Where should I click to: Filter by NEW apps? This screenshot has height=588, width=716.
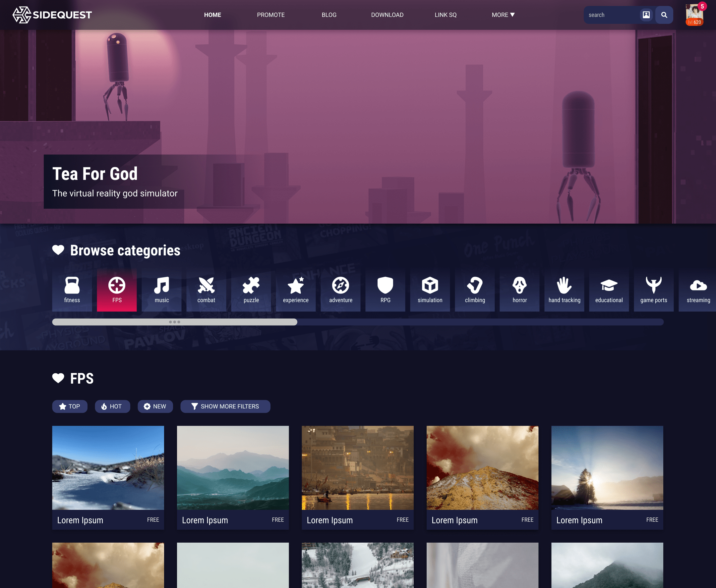155,406
